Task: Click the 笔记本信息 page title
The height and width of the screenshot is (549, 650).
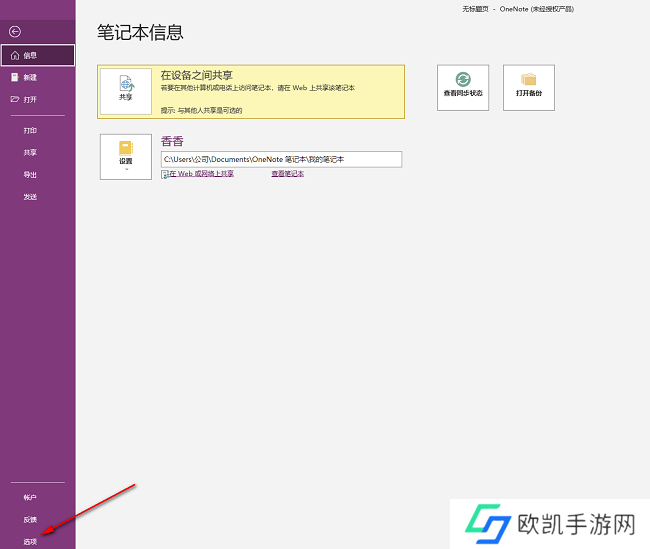Action: pyautogui.click(x=140, y=32)
